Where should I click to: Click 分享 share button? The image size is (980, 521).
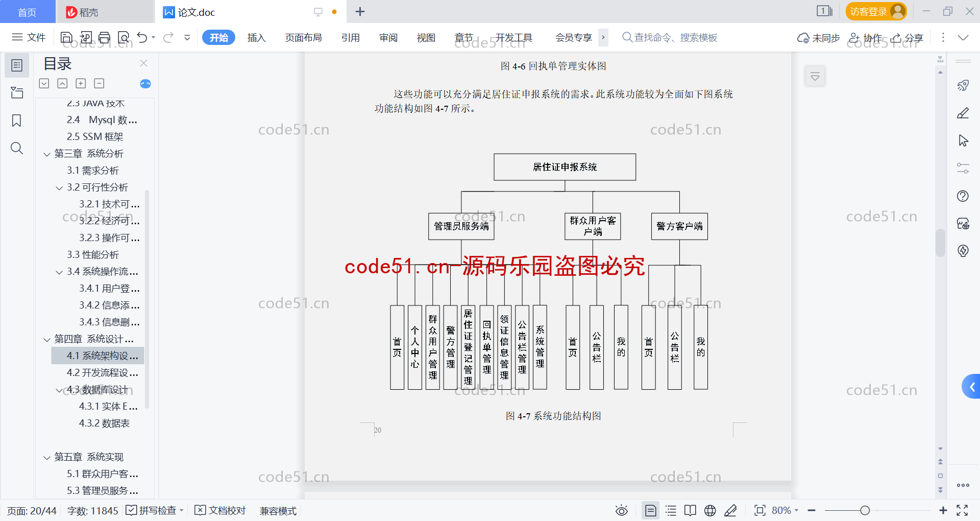pos(907,38)
